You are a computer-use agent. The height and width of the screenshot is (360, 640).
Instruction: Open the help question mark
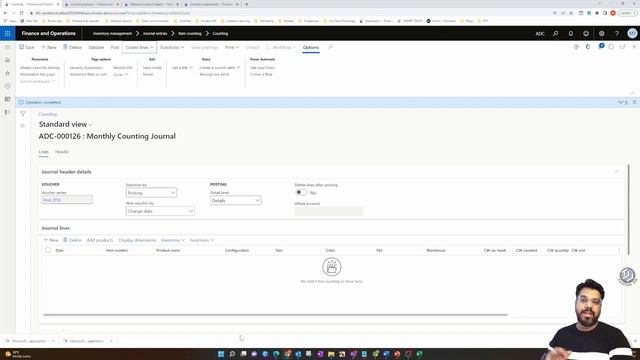click(617, 33)
